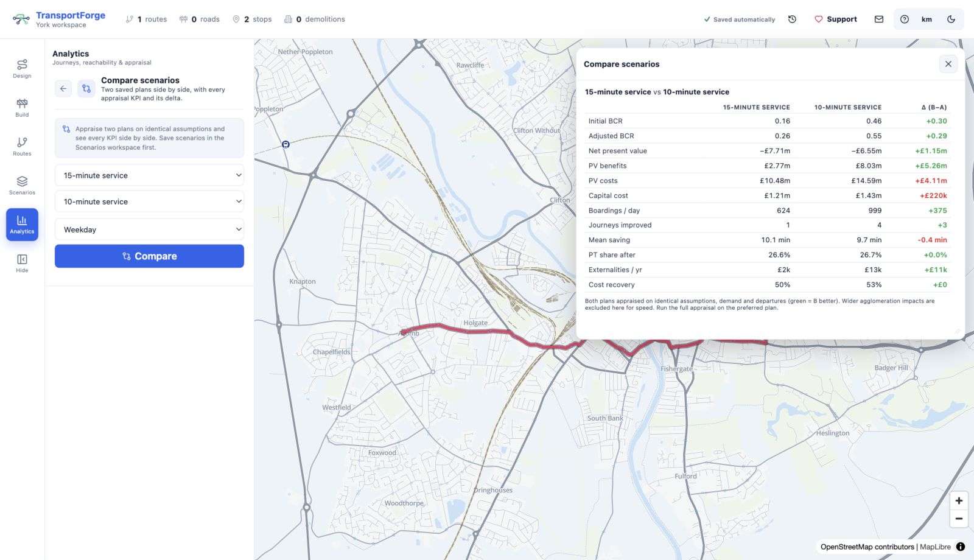
Task: Toggle dark mode moon icon
Action: [x=951, y=19]
